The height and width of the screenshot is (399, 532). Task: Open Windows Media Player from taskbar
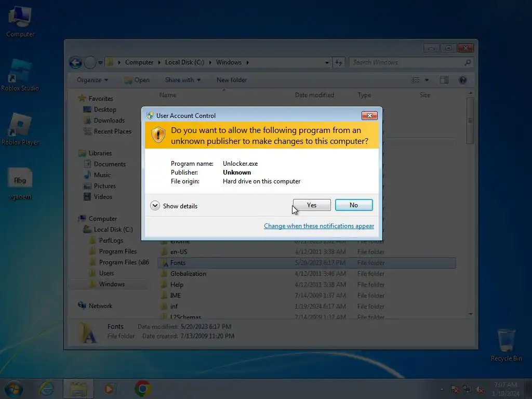click(109, 389)
